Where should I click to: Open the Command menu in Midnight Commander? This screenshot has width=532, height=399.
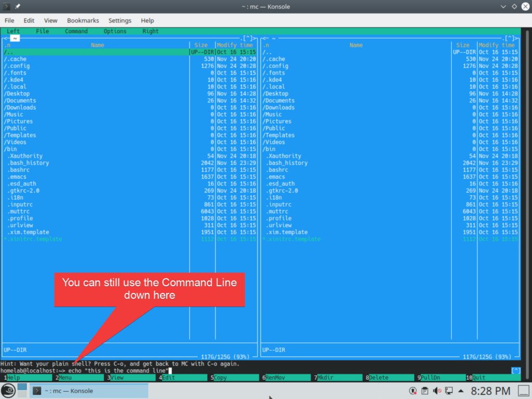76,31
